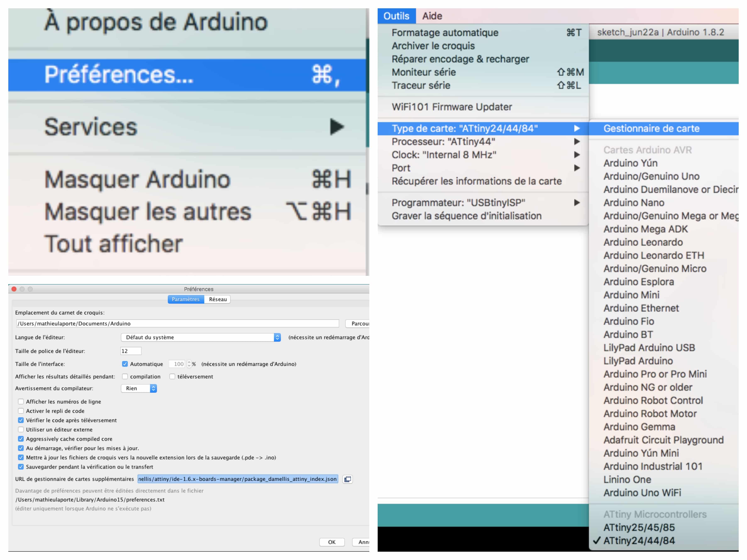
Task: Choose À propos de Arduino
Action: 156,22
